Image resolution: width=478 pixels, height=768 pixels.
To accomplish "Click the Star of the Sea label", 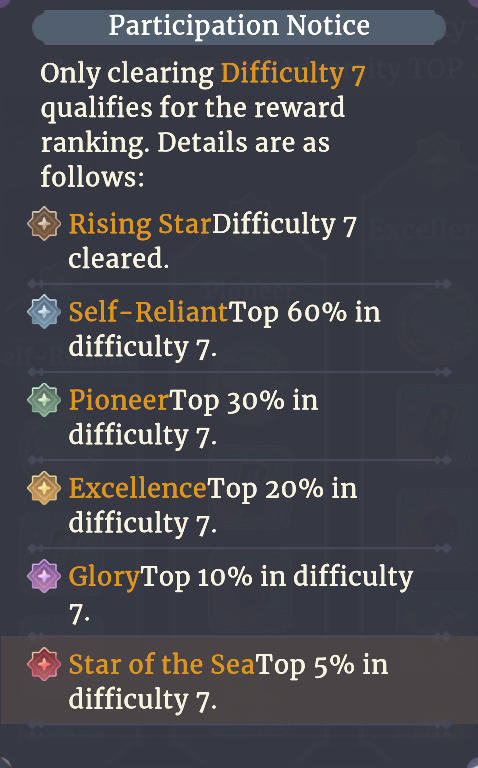I will (162, 665).
